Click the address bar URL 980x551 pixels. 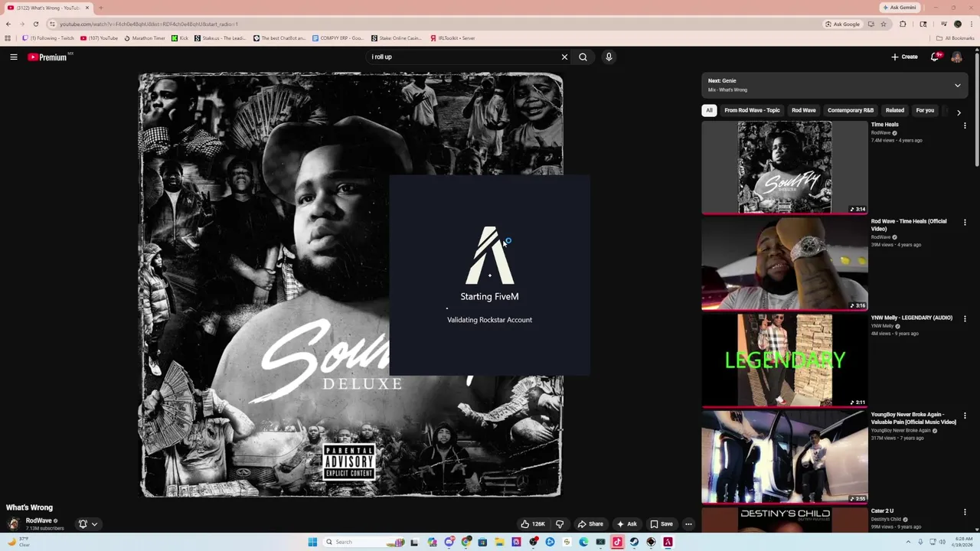149,24
